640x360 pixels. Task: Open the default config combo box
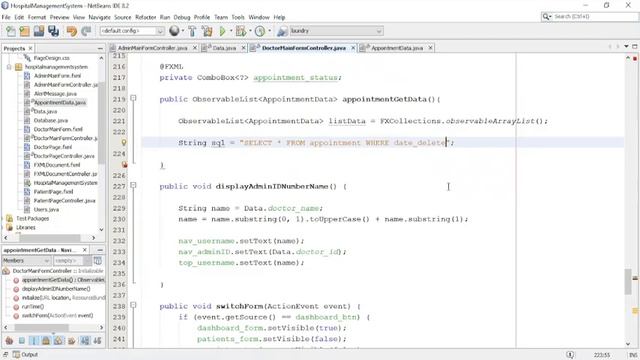132,31
